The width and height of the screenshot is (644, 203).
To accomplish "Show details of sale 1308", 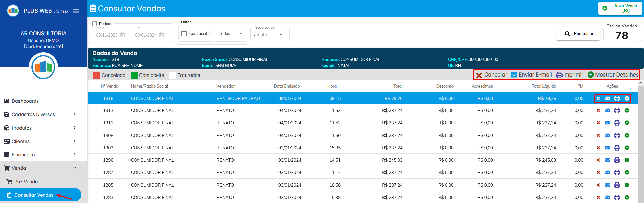I will click(627, 135).
